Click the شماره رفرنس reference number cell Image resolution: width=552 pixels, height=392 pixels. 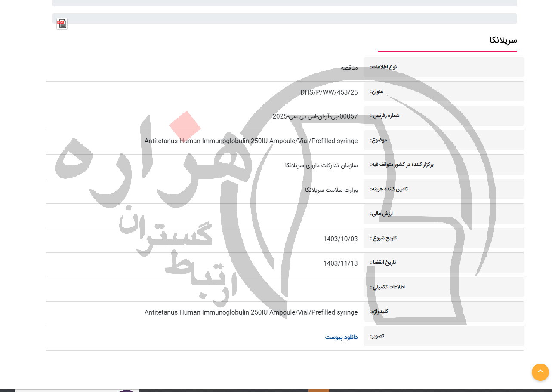(315, 116)
